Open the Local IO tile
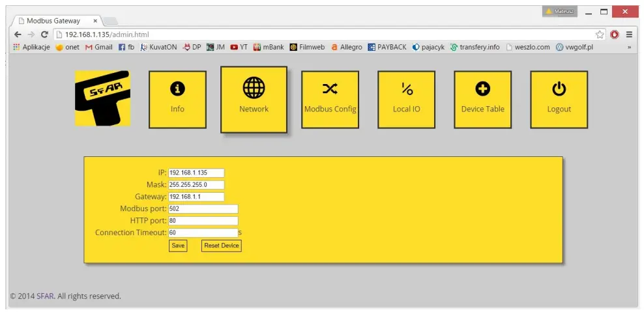Screen dimensions: 644x312 click(407, 100)
